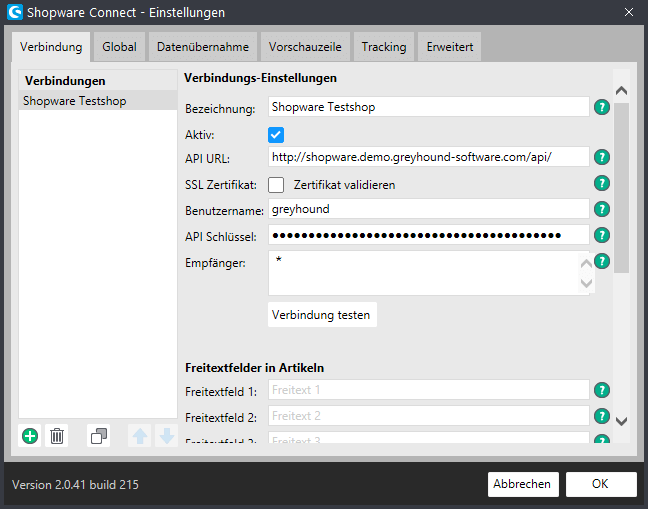Open help for Freitextfeld 2
648x509 pixels.
point(602,416)
